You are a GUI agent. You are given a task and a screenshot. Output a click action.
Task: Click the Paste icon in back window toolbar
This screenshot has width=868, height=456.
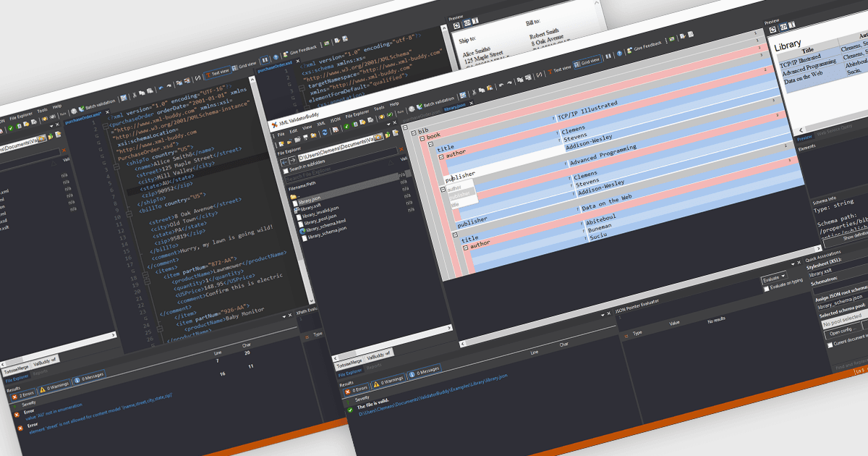[150, 90]
